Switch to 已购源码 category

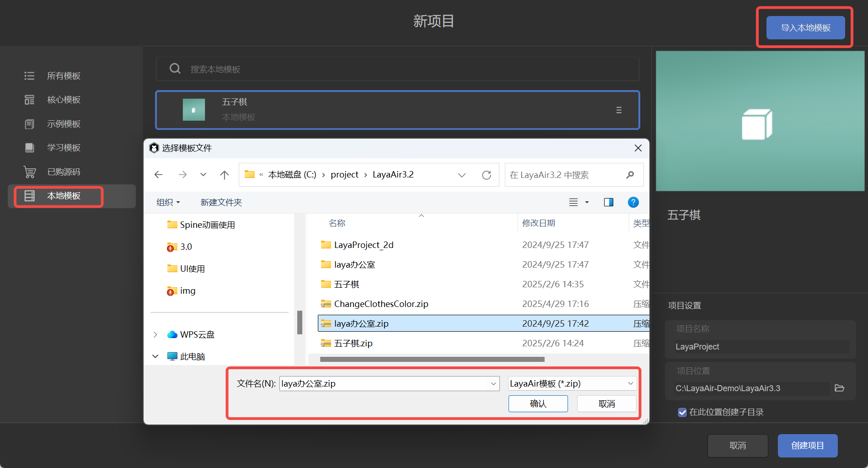(64, 172)
